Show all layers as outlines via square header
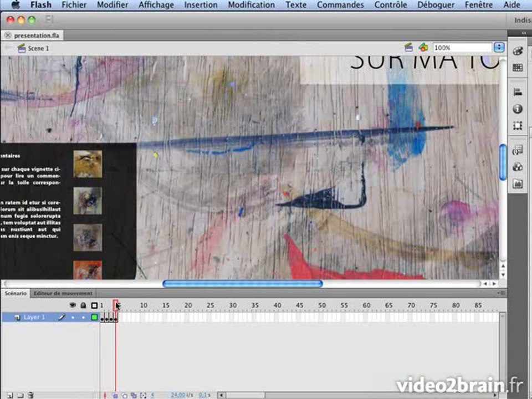 94,305
